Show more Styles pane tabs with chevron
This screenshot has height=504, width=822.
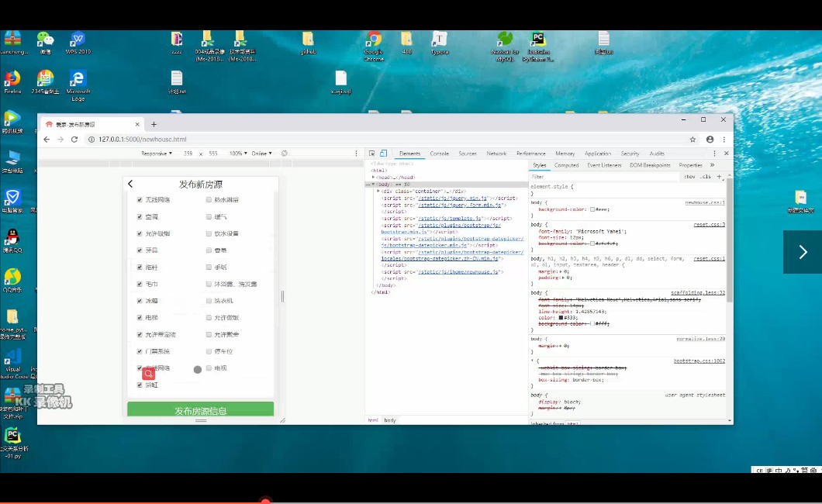(712, 165)
